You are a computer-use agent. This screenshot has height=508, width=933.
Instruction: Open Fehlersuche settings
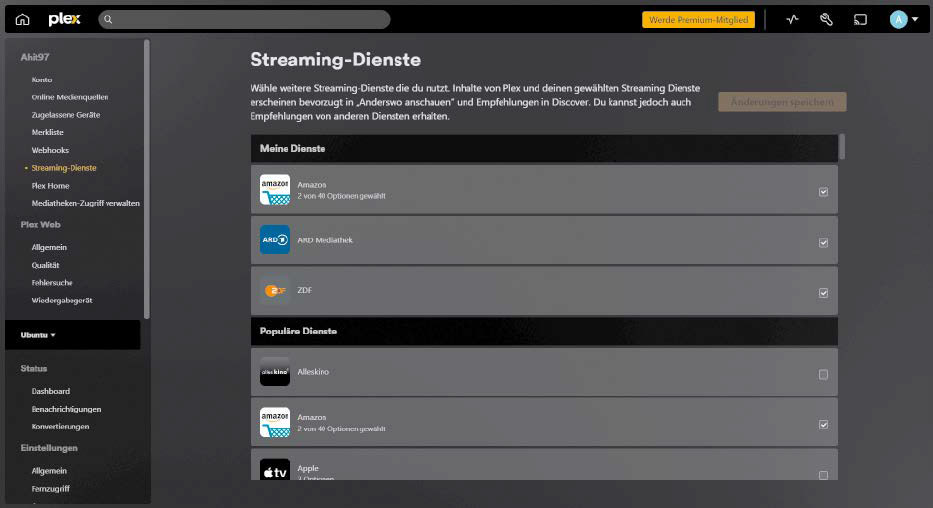point(52,283)
